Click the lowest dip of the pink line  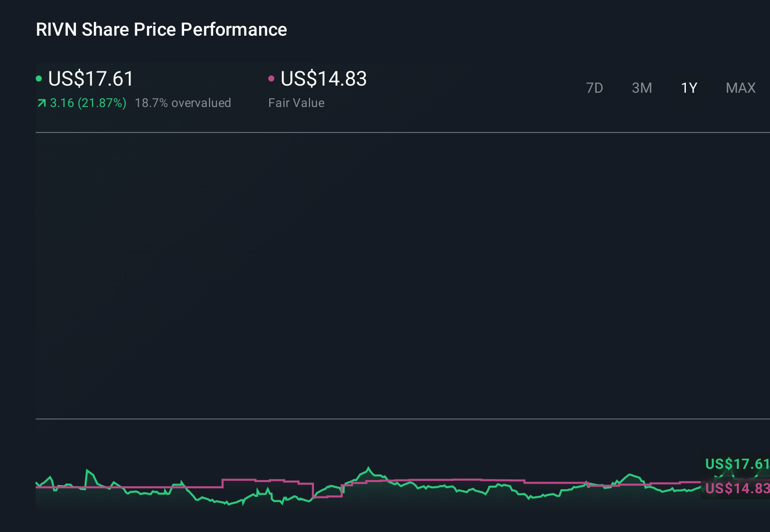[x=326, y=496]
